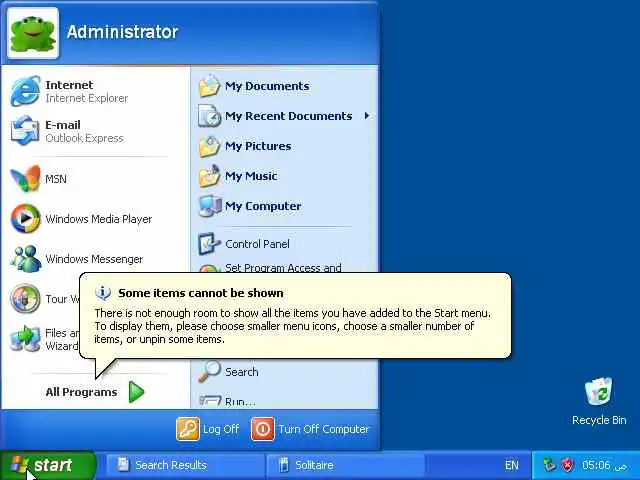Click the Log Off key icon
Screen dimensions: 640x480
[x=188, y=429]
